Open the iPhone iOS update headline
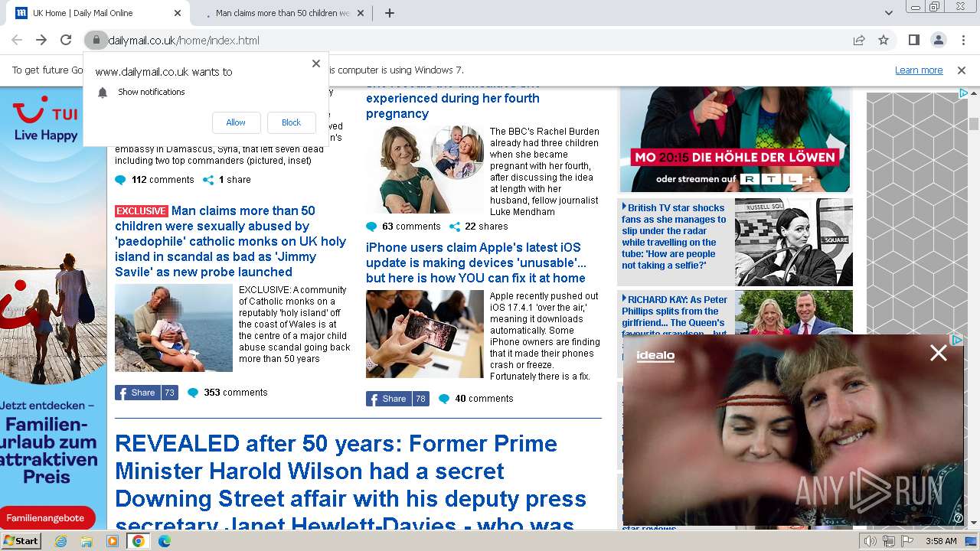This screenshot has height=551, width=980. [476, 262]
